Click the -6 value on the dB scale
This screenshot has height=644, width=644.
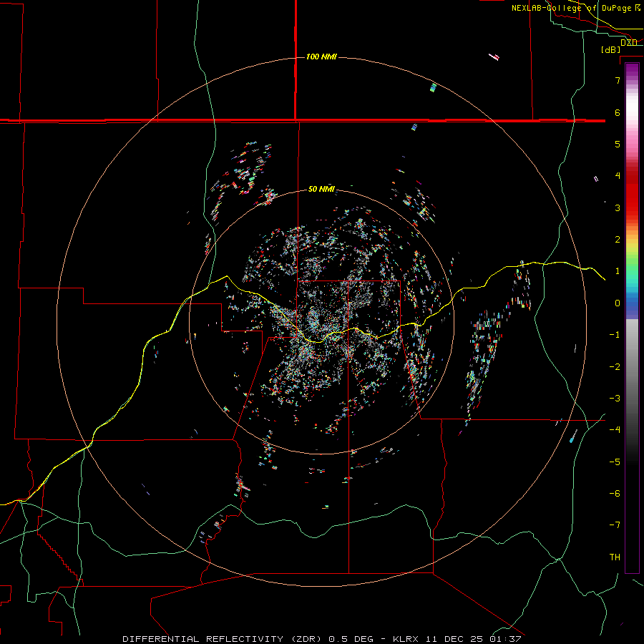[x=615, y=493]
